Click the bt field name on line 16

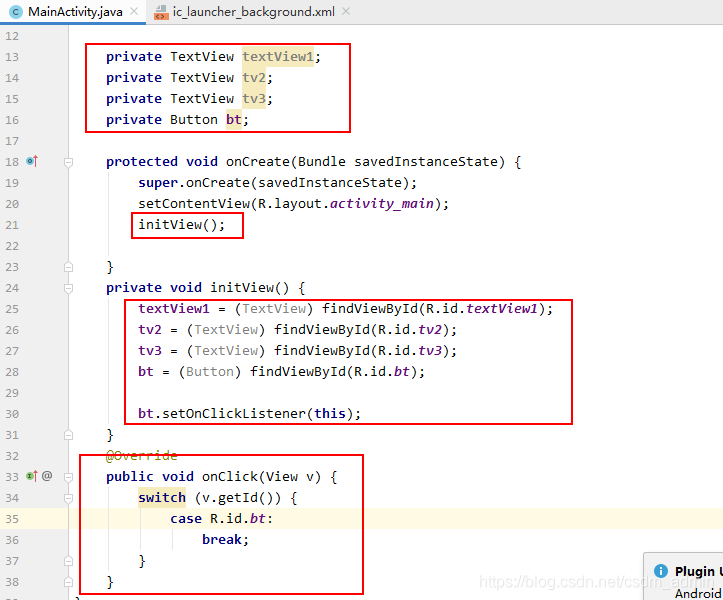234,119
